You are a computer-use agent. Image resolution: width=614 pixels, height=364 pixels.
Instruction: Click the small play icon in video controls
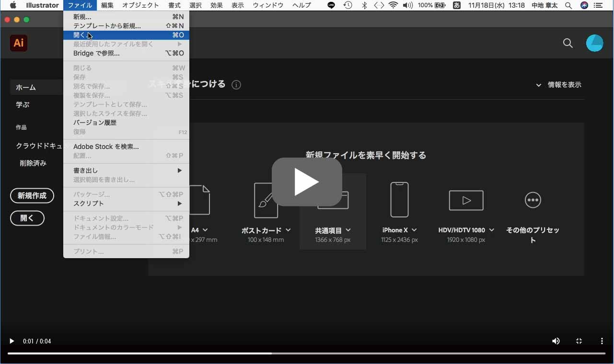[12, 341]
